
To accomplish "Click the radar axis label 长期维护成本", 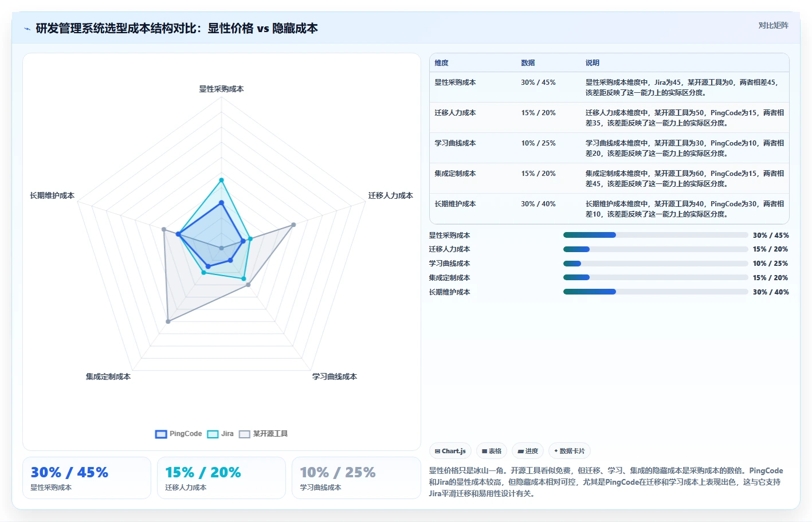I will pyautogui.click(x=52, y=196).
